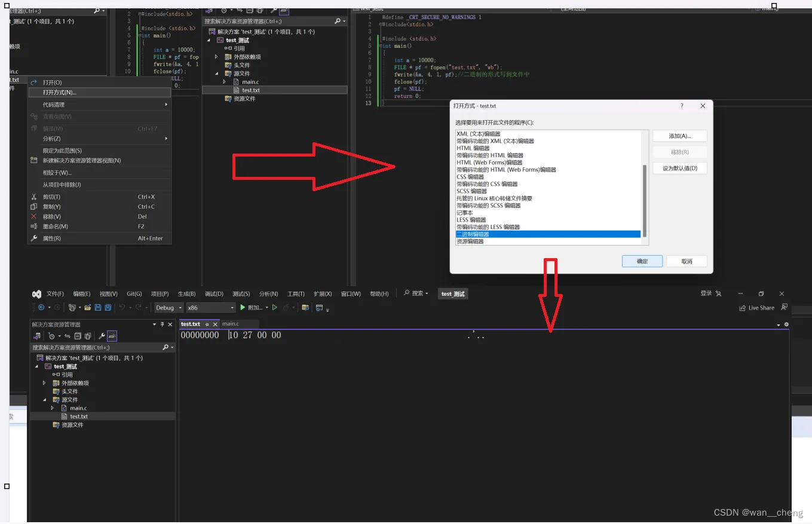Collapse test_测试 project in bottom Solution Explorer
The height and width of the screenshot is (524, 812).
36,366
